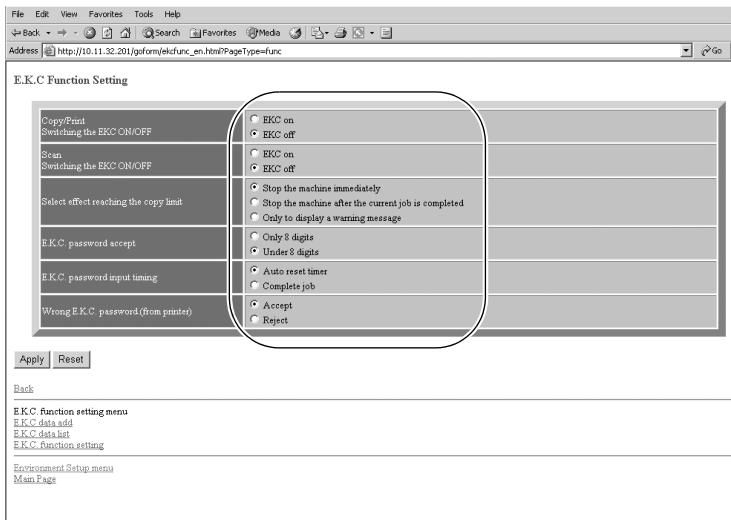The image size is (731, 520).
Task: Click the Address URL field
Action: point(361,51)
